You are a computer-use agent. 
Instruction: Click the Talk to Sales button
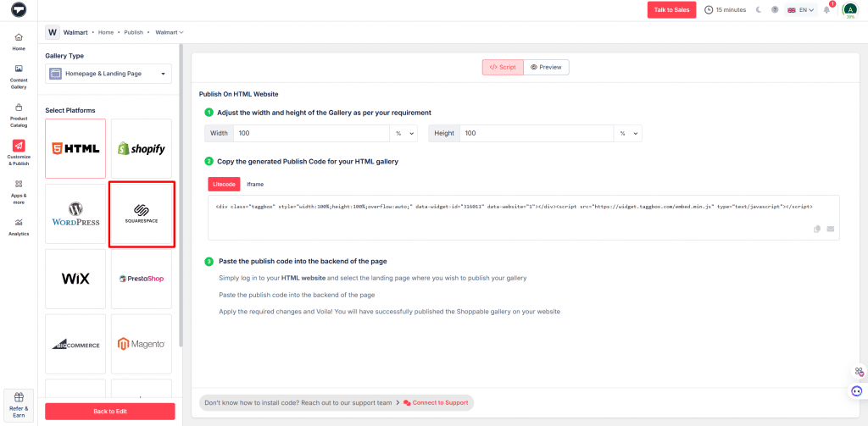click(x=671, y=9)
